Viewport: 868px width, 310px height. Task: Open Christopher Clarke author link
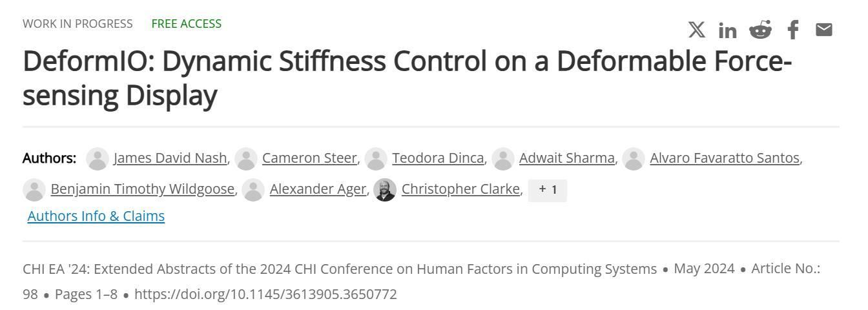(x=461, y=189)
